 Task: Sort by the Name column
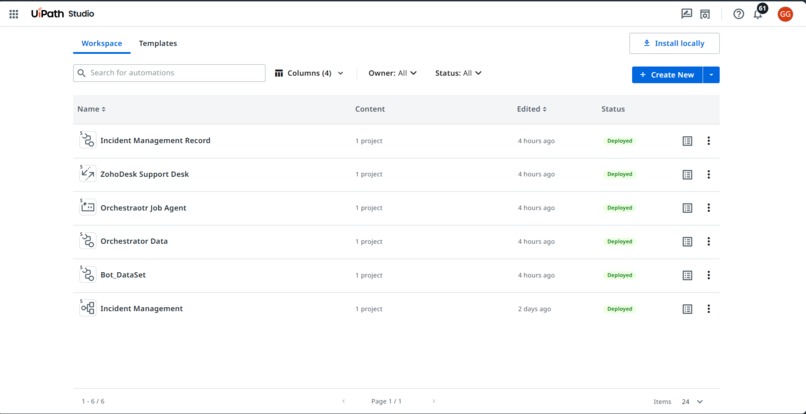pyautogui.click(x=91, y=109)
